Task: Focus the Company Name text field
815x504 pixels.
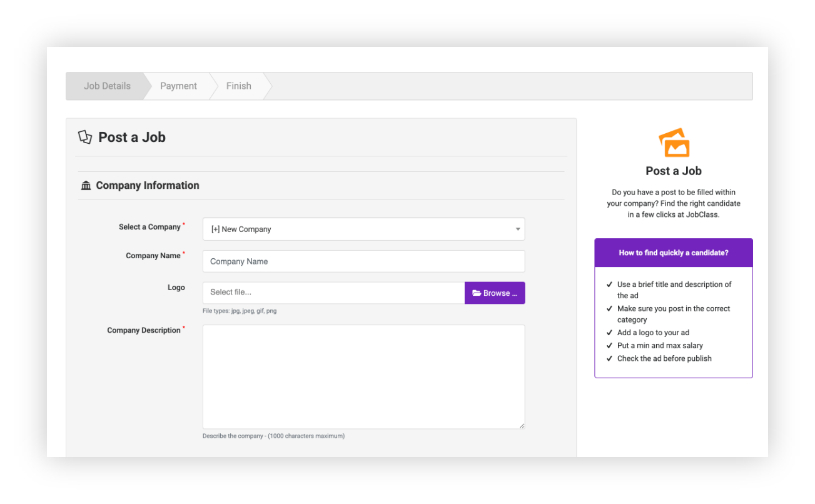Action: click(x=363, y=261)
